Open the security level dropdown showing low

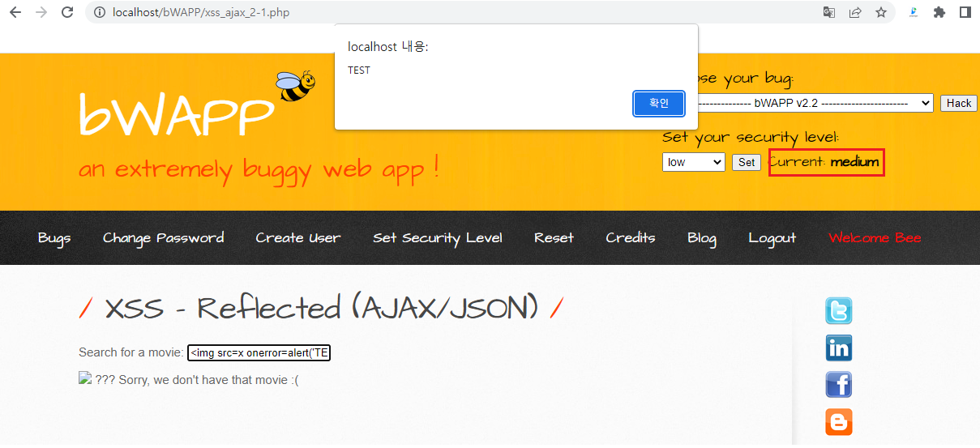coord(694,162)
